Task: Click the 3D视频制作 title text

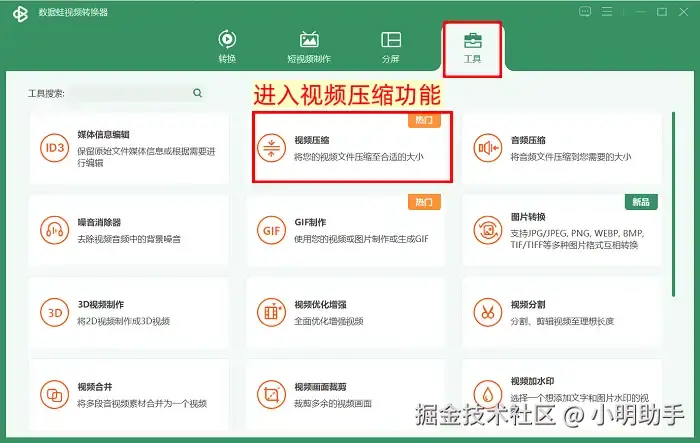Action: (x=101, y=305)
